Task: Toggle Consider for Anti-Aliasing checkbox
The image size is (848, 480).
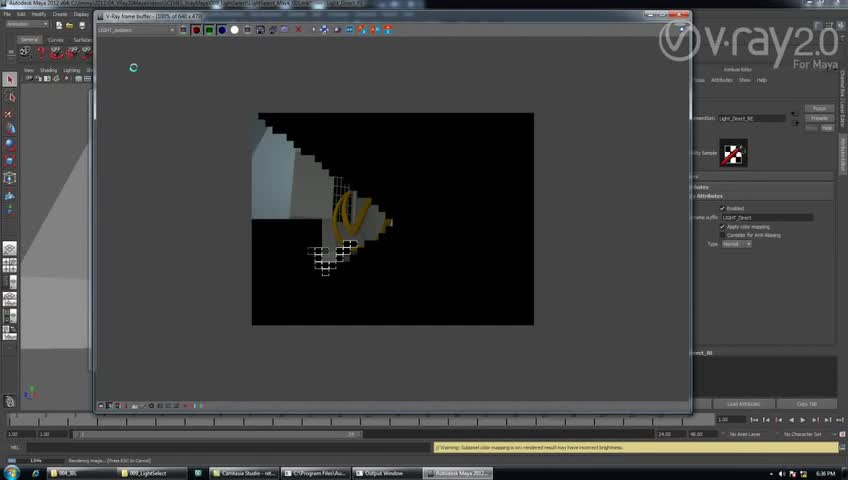Action: pyautogui.click(x=722, y=235)
